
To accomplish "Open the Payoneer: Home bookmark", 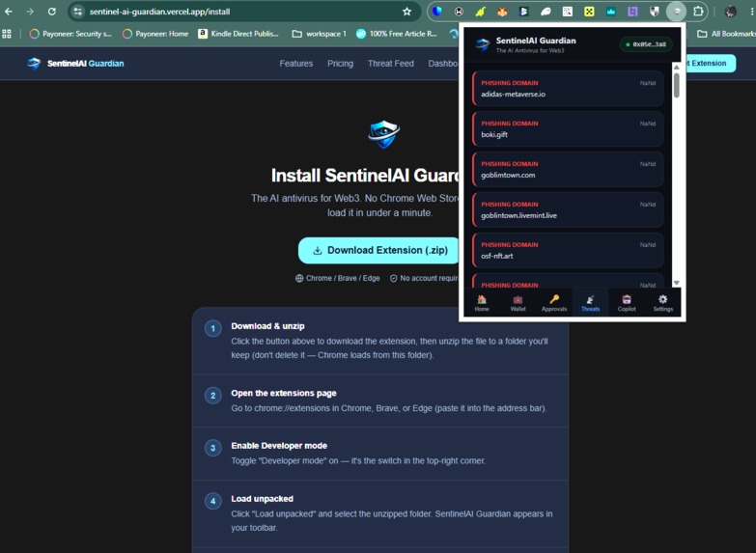I will [x=155, y=34].
